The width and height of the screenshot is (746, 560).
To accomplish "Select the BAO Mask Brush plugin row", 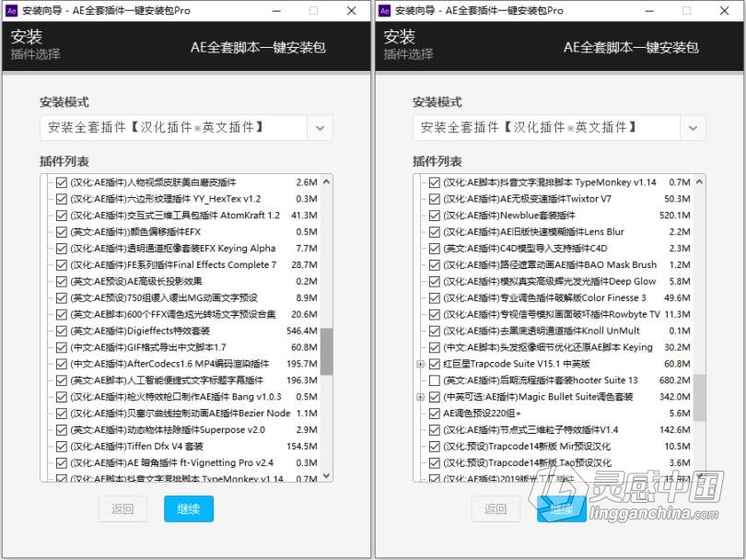I will pos(560,265).
